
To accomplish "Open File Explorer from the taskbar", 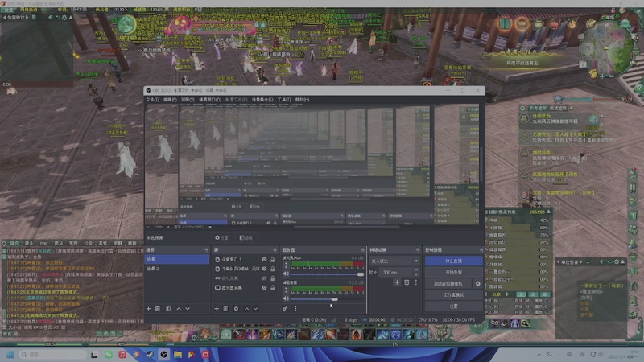I will pos(178,355).
